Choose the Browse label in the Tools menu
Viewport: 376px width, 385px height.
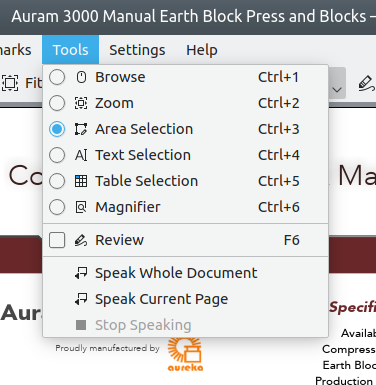click(x=120, y=77)
